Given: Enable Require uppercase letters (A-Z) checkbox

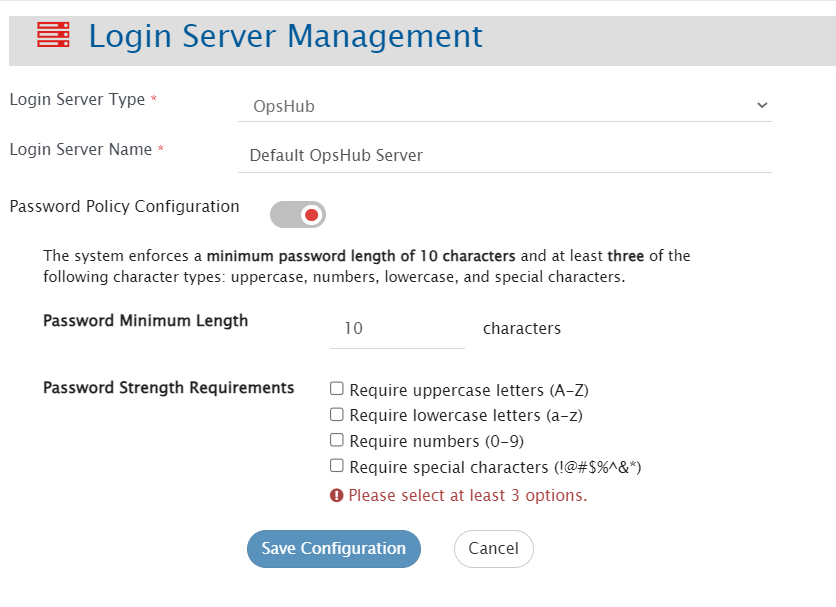Looking at the screenshot, I should coord(337,389).
